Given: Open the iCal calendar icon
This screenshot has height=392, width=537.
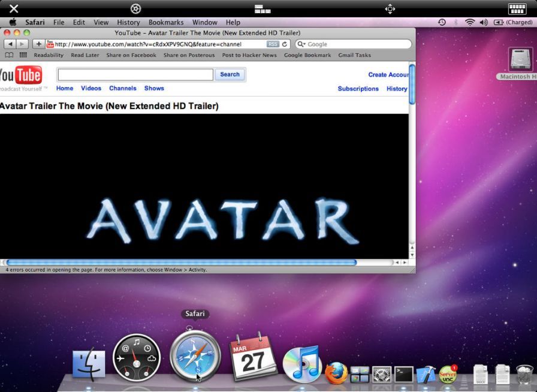Looking at the screenshot, I should [254, 357].
